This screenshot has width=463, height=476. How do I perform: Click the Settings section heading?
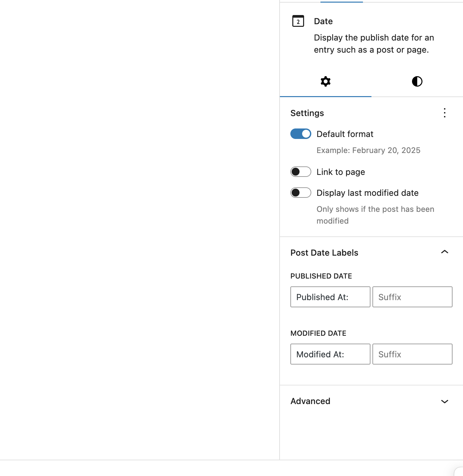coord(307,113)
